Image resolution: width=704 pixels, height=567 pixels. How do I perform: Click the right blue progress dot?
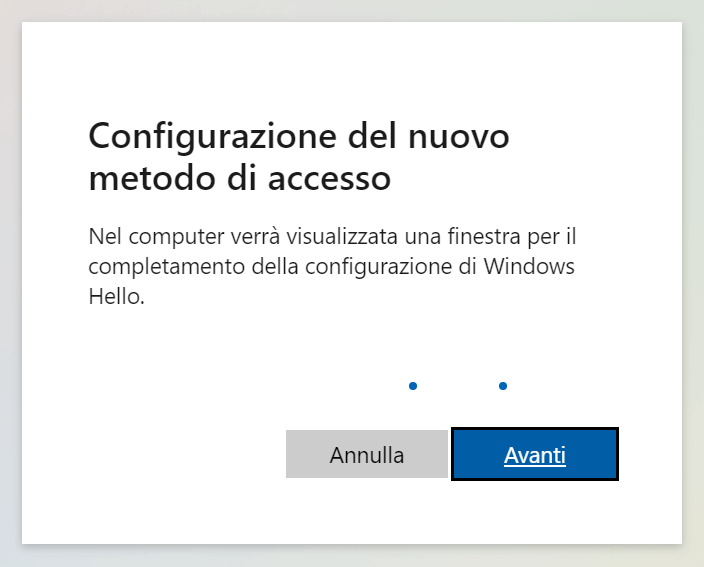pos(503,386)
